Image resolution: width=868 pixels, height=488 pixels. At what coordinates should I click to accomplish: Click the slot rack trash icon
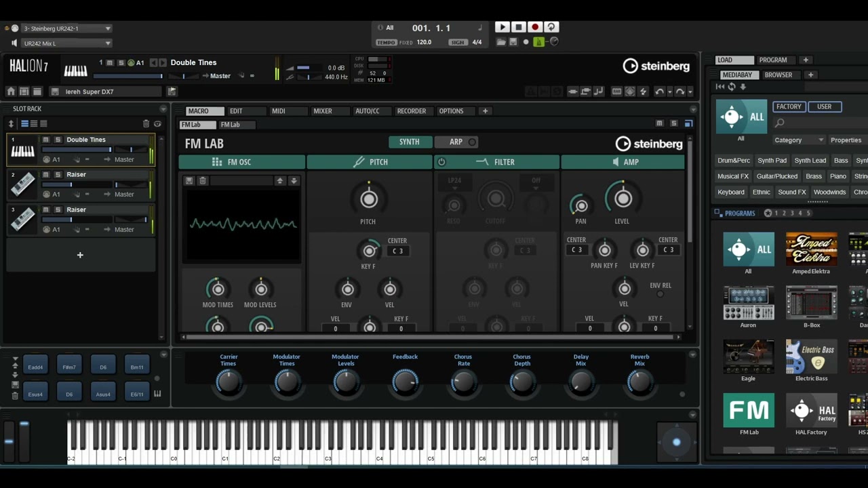(x=146, y=124)
